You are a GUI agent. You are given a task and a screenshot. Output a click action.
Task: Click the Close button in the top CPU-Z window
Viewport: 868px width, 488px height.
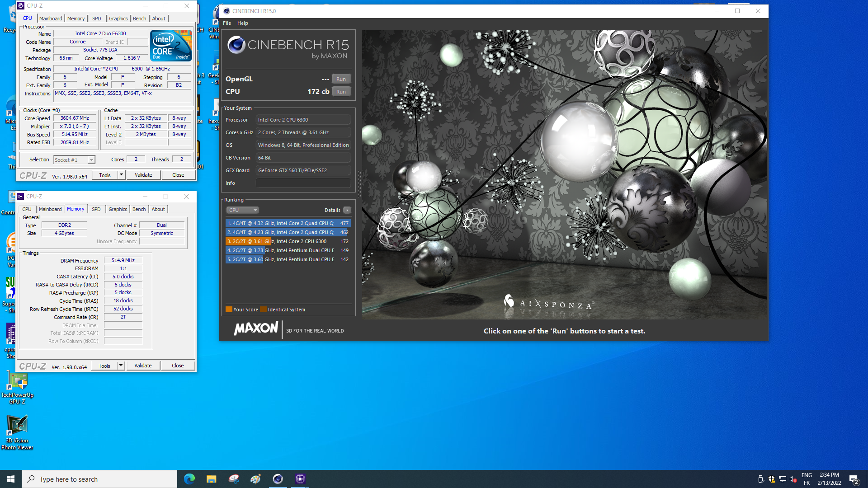(178, 175)
